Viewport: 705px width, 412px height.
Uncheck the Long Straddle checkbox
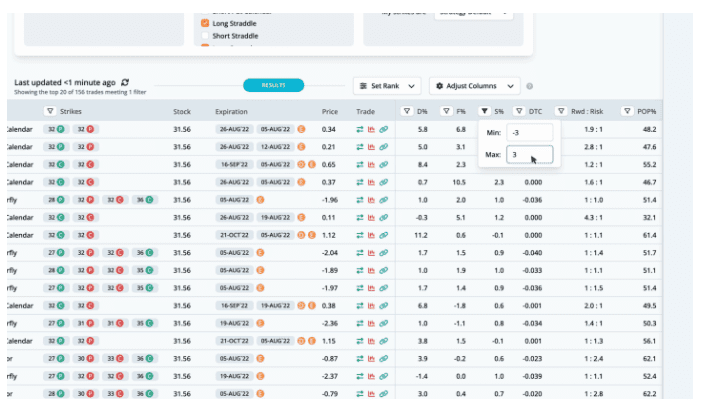205,22
